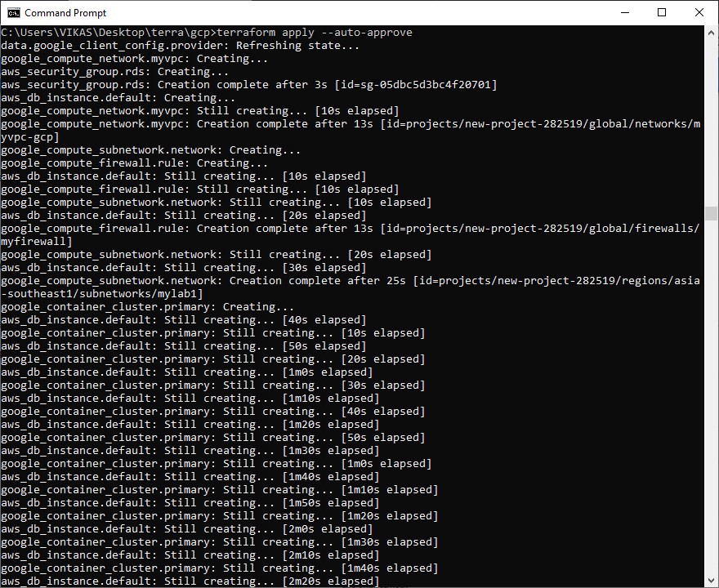Screen dimensions: 719x588
Task: Click the 'myfirewall]' wrapped line
Action: point(36,242)
